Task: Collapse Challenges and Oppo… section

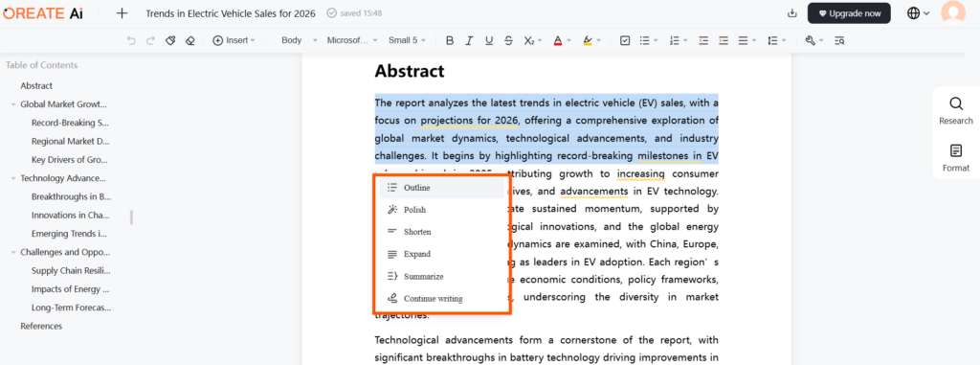Action: click(x=13, y=252)
